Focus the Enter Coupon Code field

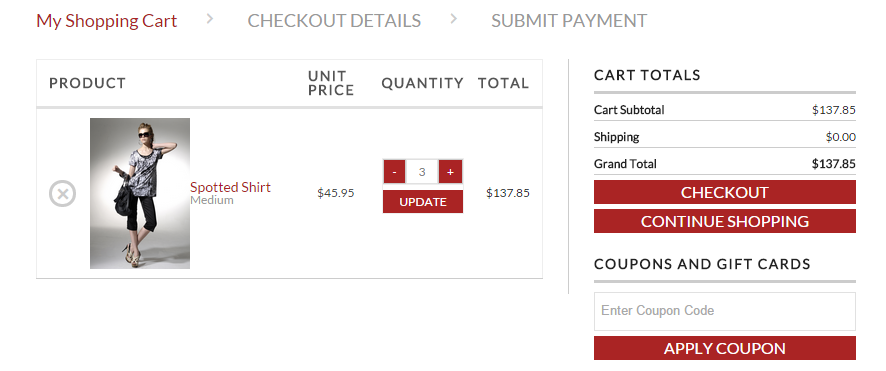(x=724, y=311)
